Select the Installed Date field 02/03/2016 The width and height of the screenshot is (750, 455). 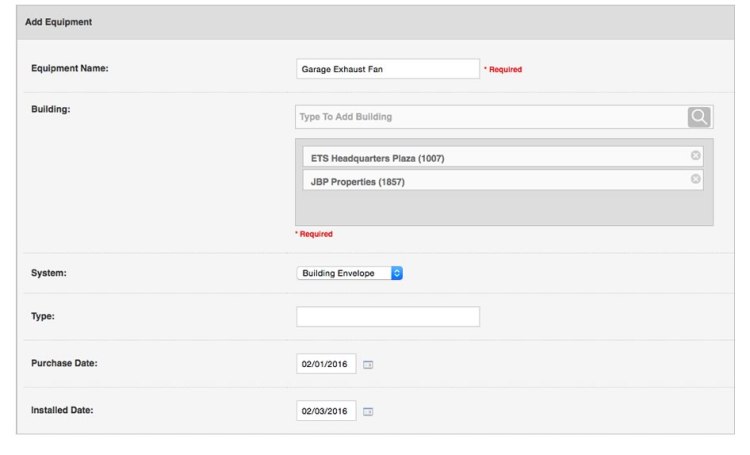pyautogui.click(x=326, y=411)
